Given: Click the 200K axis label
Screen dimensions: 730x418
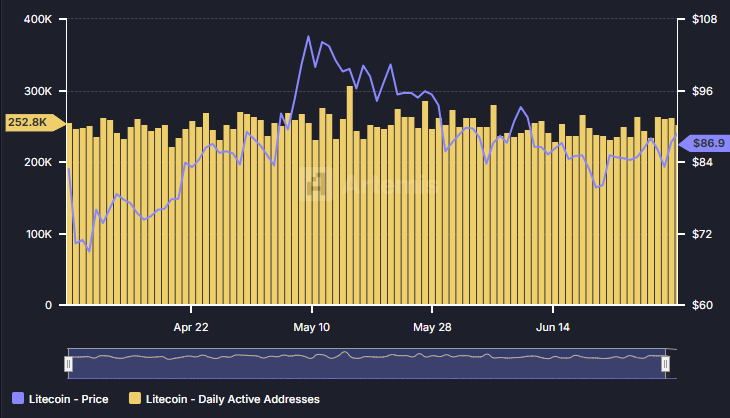Looking at the screenshot, I should [38, 162].
